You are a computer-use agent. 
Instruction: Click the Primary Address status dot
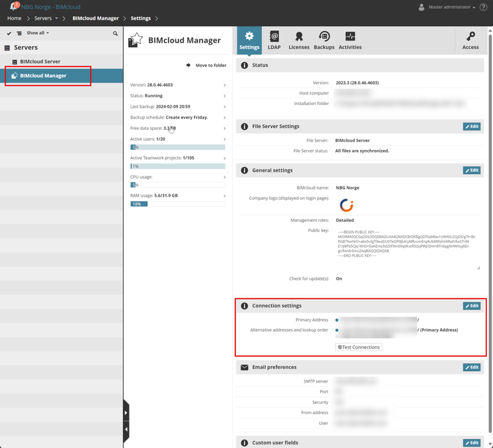pos(336,320)
